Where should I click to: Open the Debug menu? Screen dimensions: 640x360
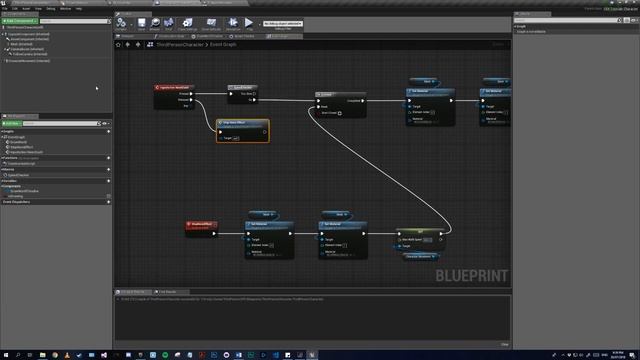[51, 9]
